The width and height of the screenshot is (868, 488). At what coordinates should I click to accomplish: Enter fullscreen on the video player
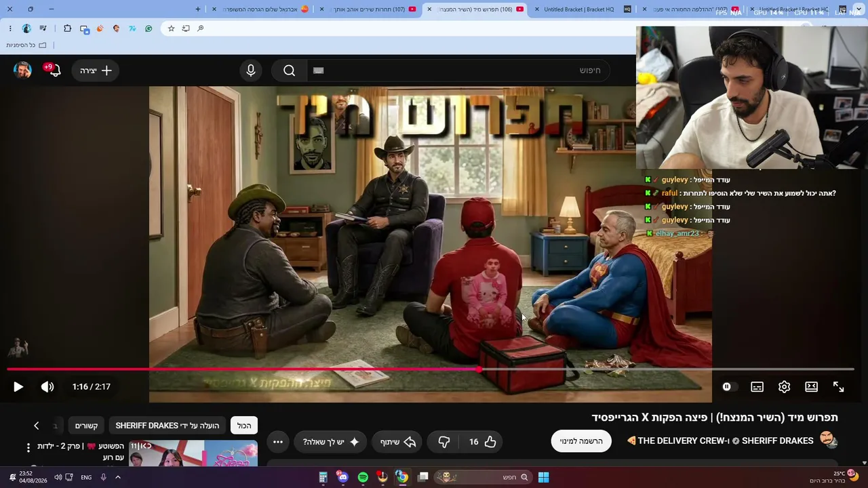click(x=838, y=387)
